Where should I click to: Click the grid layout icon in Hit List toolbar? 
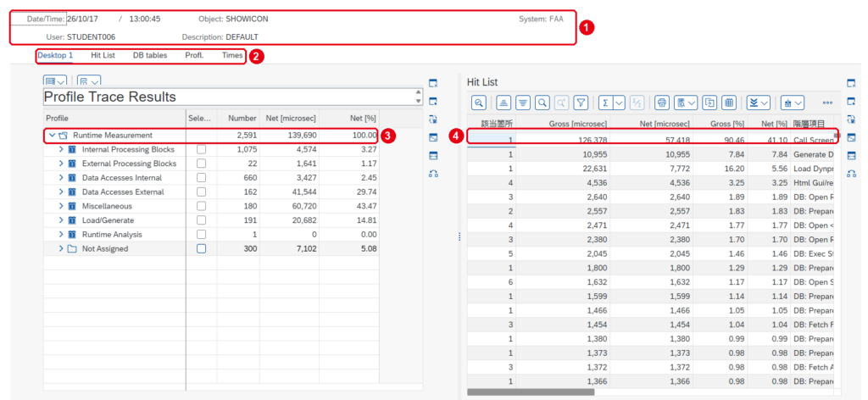tap(729, 103)
